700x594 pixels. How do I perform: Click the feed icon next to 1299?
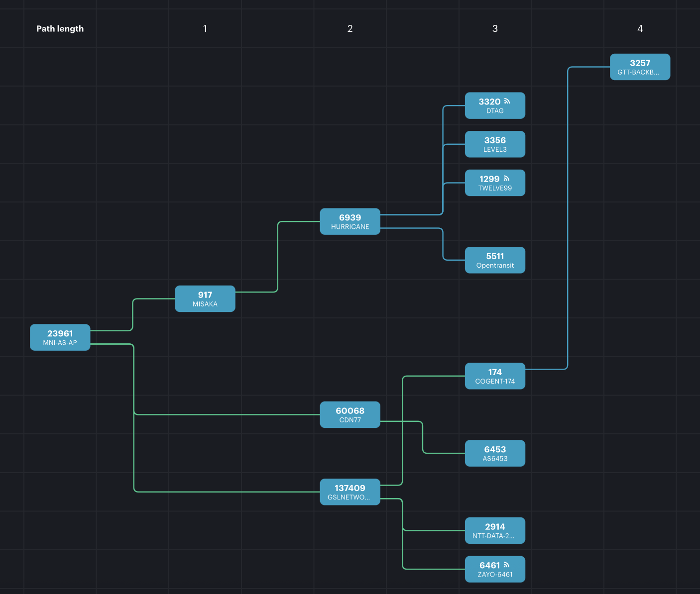506,178
